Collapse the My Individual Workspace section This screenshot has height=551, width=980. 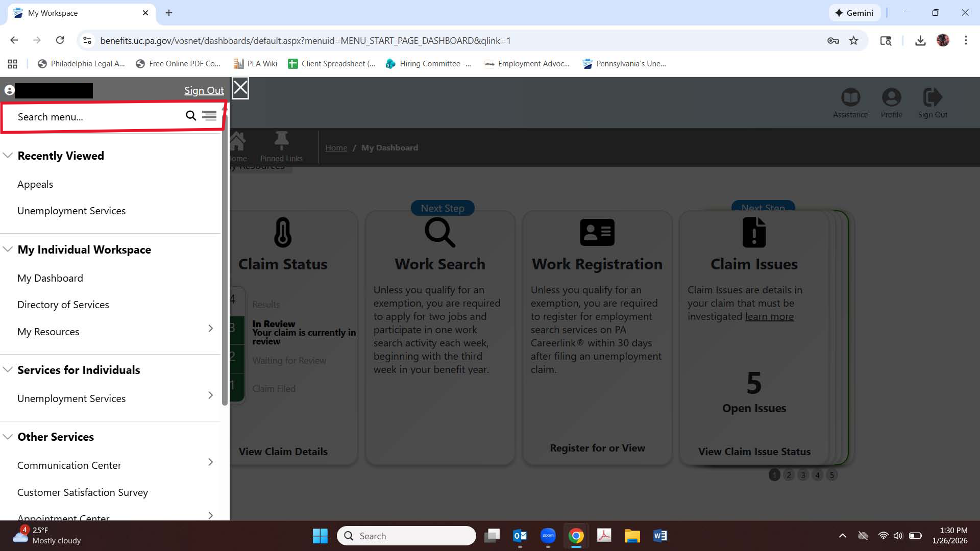pos(8,249)
